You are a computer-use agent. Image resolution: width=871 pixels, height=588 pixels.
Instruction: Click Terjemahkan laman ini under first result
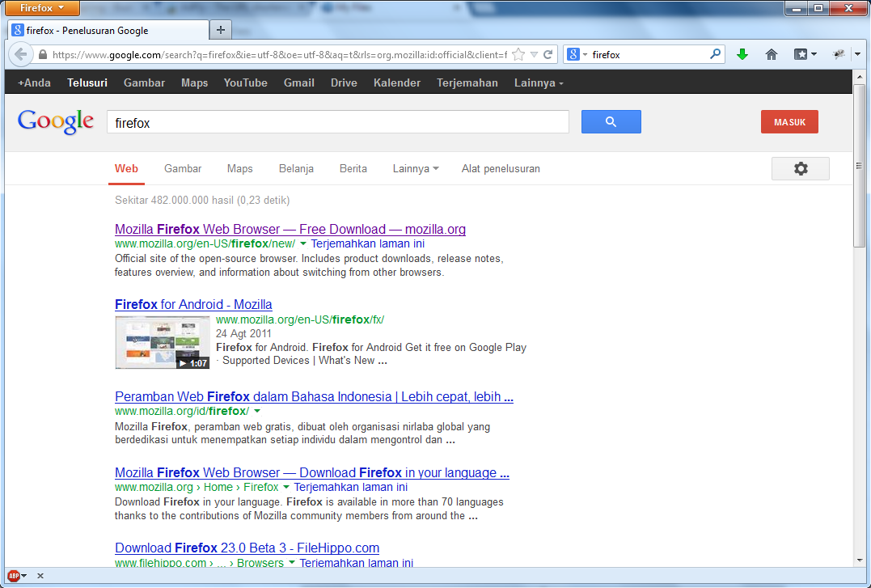tap(367, 243)
